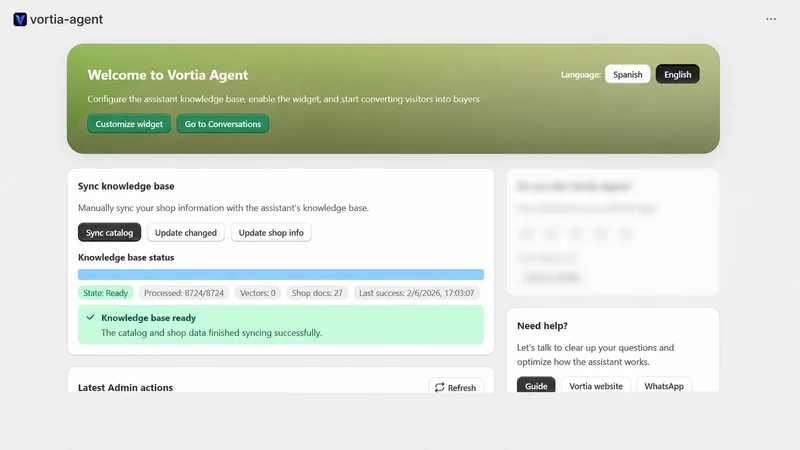Click Update changed button
This screenshot has width=800, height=450.
[x=186, y=233]
